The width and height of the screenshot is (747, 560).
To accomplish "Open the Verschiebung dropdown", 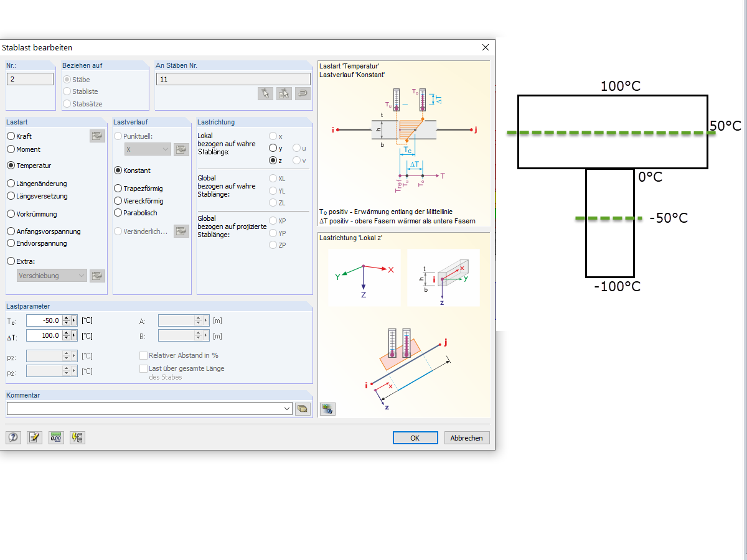I will (52, 276).
